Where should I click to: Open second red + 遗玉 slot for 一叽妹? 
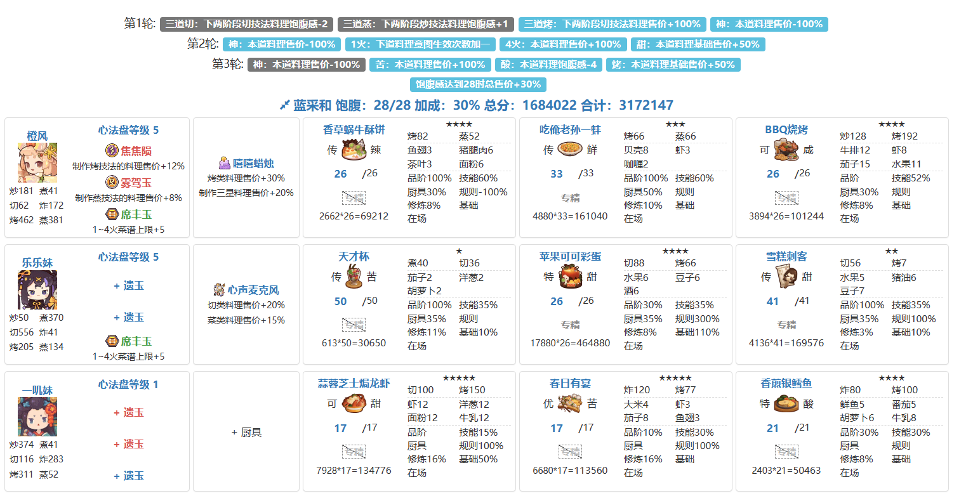(128, 444)
